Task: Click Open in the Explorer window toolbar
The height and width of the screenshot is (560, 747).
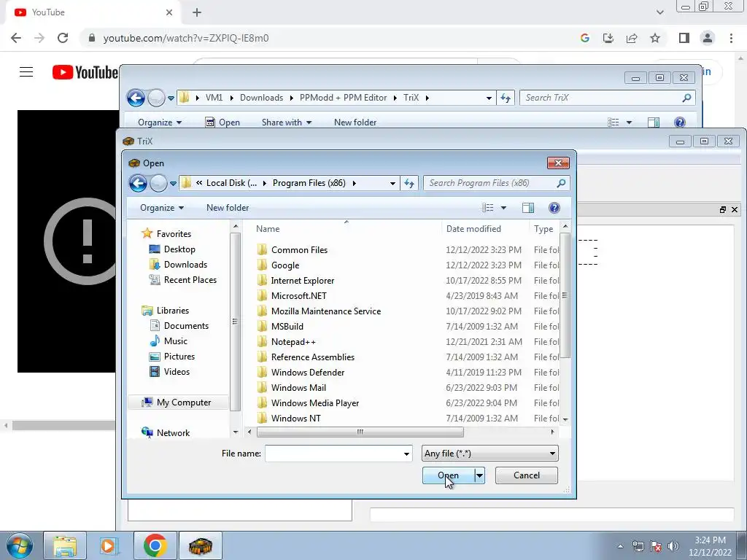Action: (222, 122)
